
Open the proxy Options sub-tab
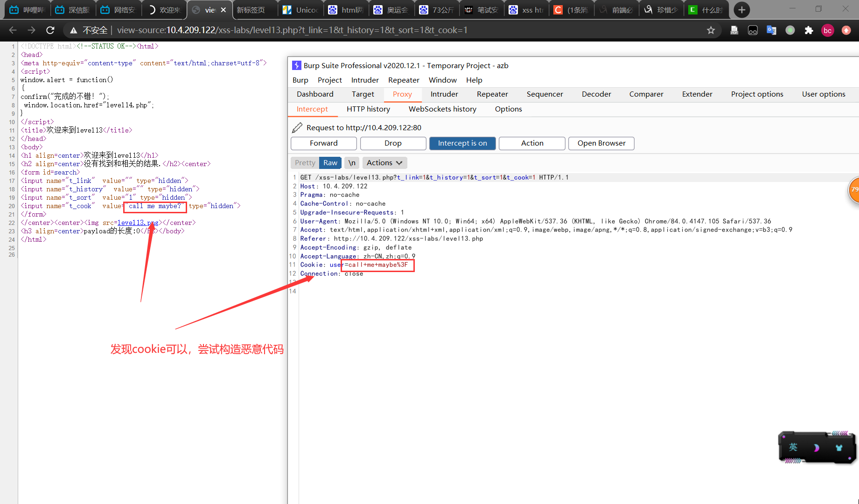coord(508,109)
